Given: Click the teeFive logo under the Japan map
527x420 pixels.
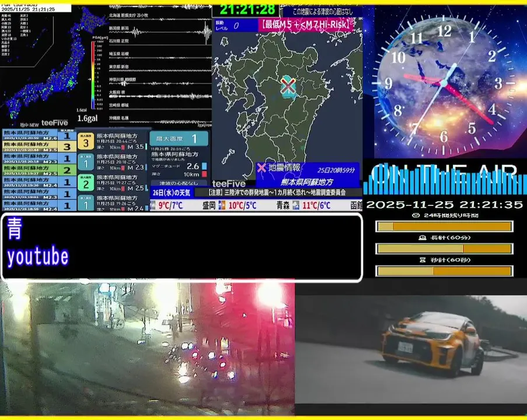Looking at the screenshot, I should 54,123.
